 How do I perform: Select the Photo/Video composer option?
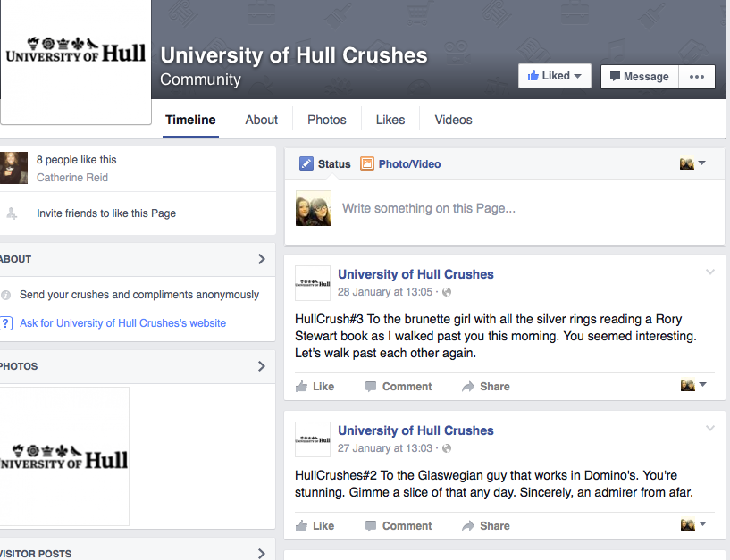[400, 164]
